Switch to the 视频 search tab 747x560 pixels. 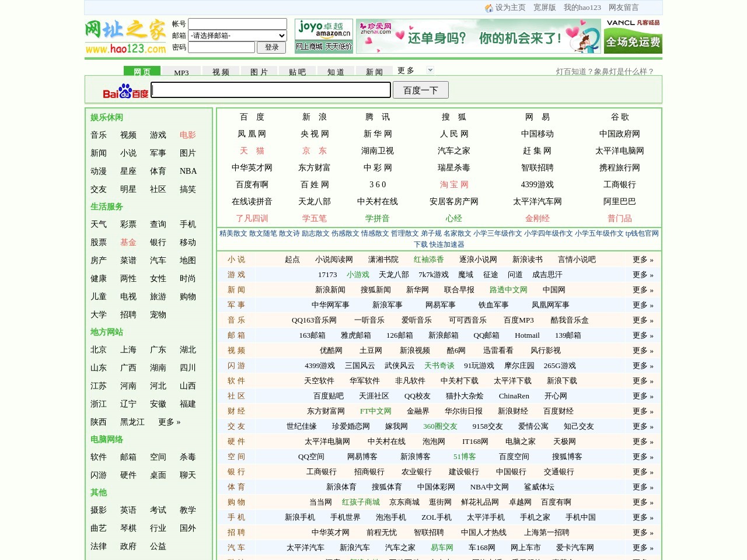click(x=221, y=72)
